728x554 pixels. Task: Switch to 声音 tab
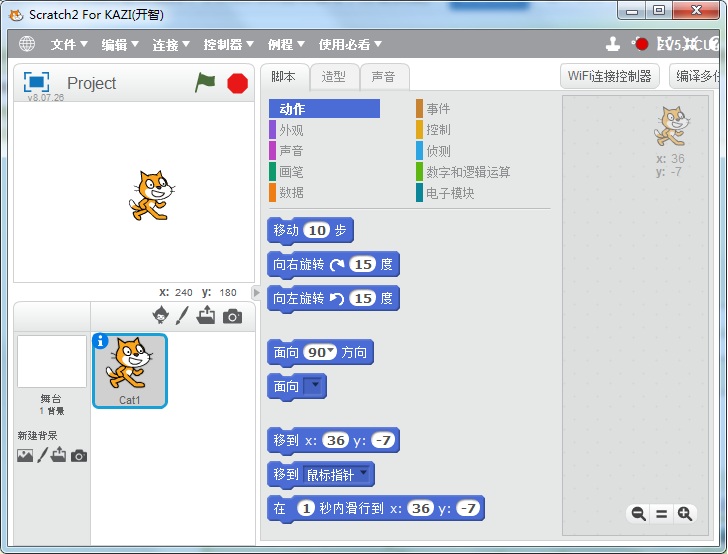pyautogui.click(x=384, y=77)
